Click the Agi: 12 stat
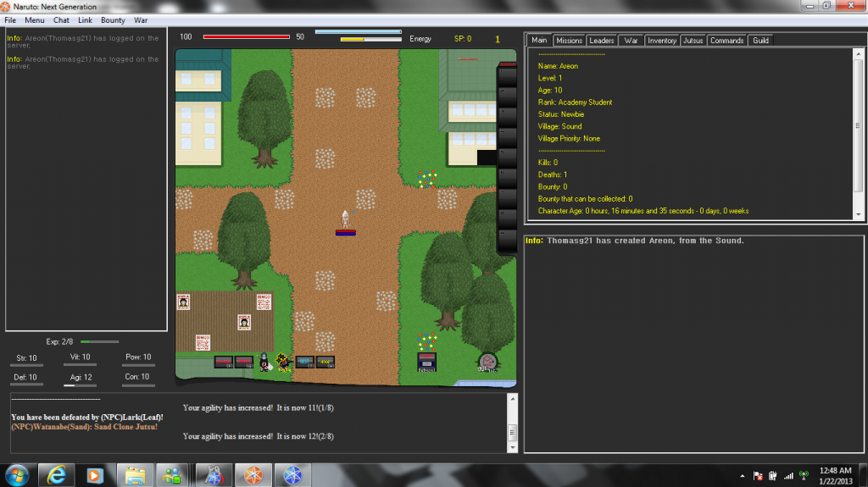This screenshot has width=868, height=487. (81, 378)
